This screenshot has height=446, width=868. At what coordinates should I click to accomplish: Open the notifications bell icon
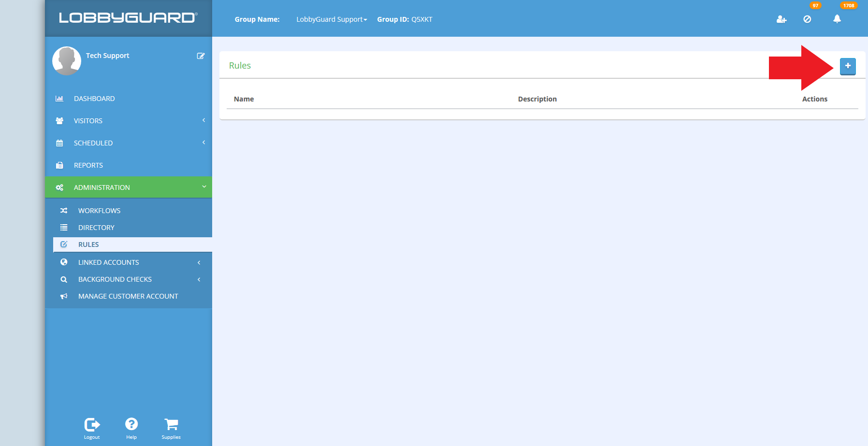837,19
